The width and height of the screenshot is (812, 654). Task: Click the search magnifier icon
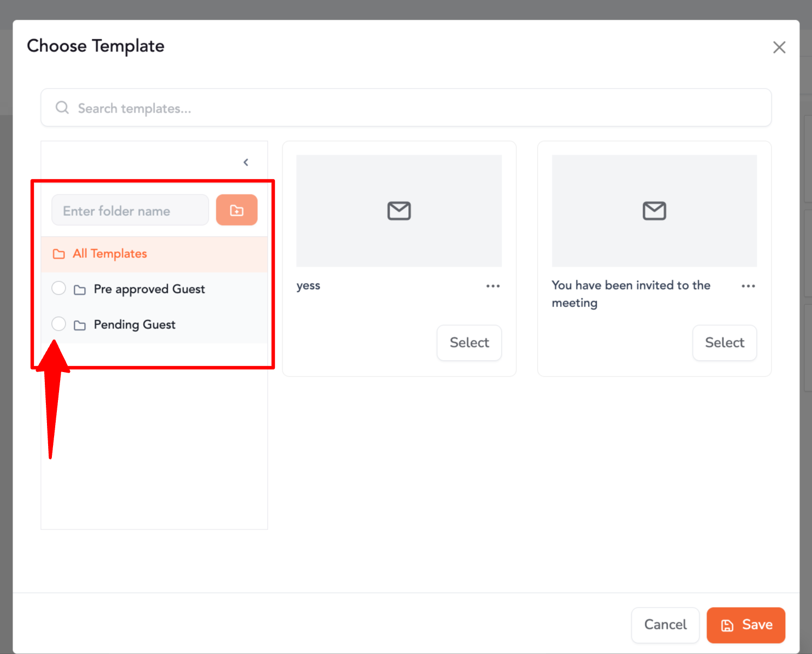coord(62,108)
